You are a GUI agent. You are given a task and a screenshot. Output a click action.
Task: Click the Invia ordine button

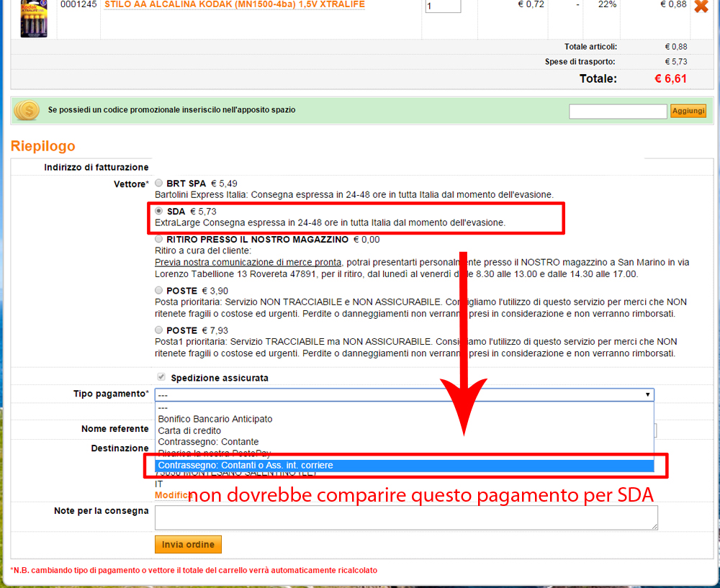click(x=188, y=544)
